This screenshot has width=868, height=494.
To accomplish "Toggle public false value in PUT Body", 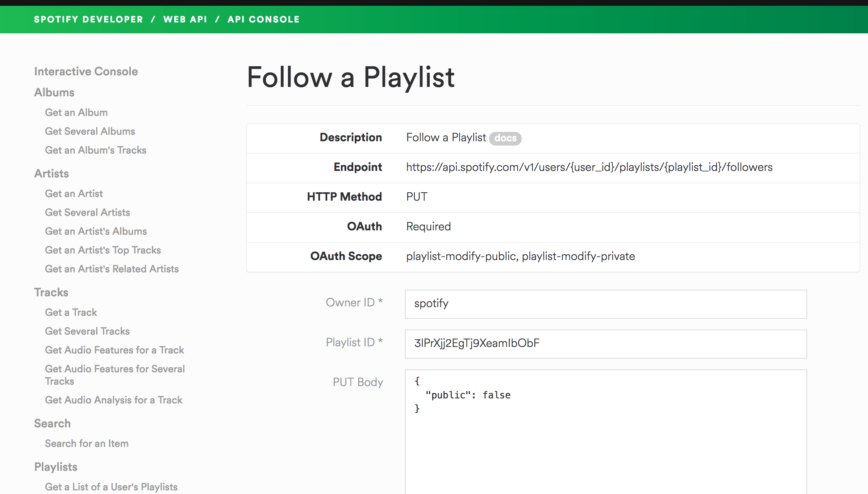I will pyautogui.click(x=497, y=394).
